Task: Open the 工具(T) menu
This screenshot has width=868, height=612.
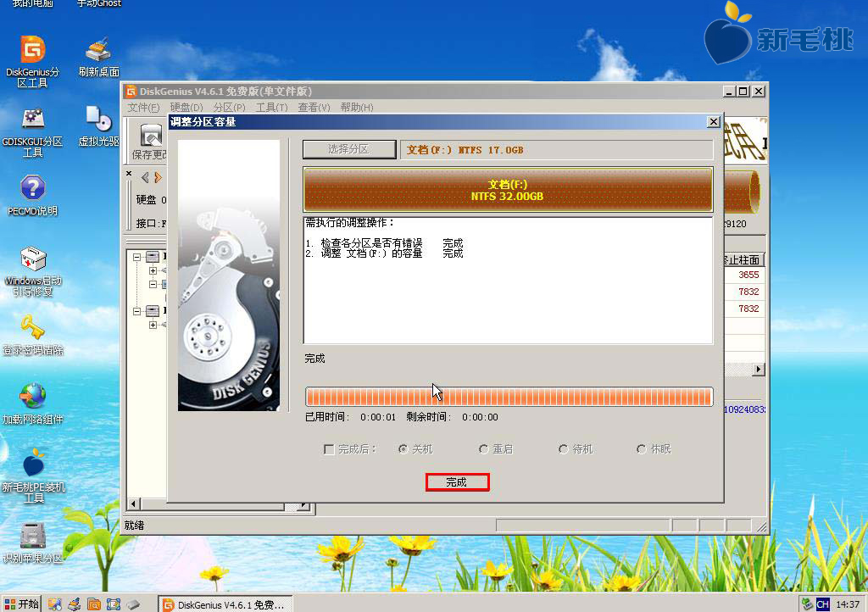Action: 272,108
